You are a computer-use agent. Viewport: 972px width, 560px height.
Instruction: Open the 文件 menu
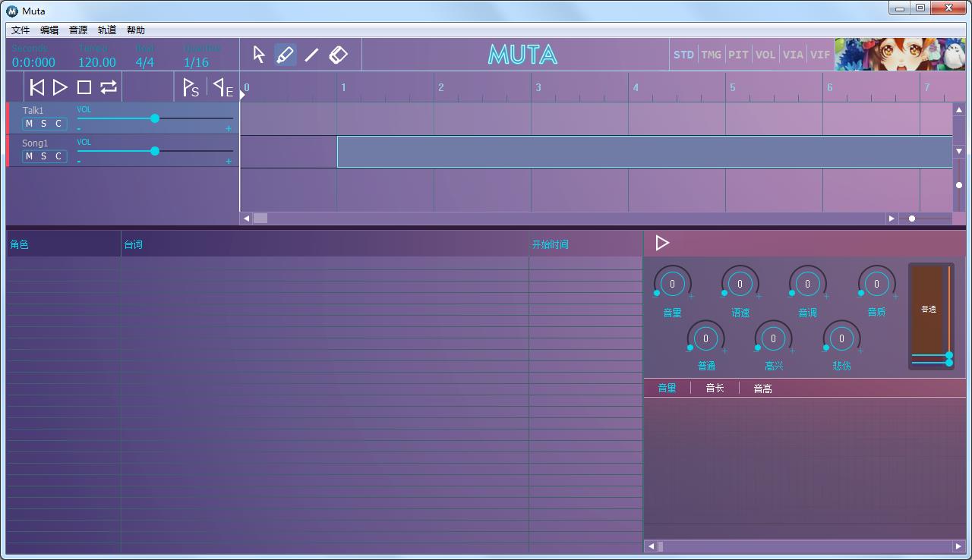point(21,30)
